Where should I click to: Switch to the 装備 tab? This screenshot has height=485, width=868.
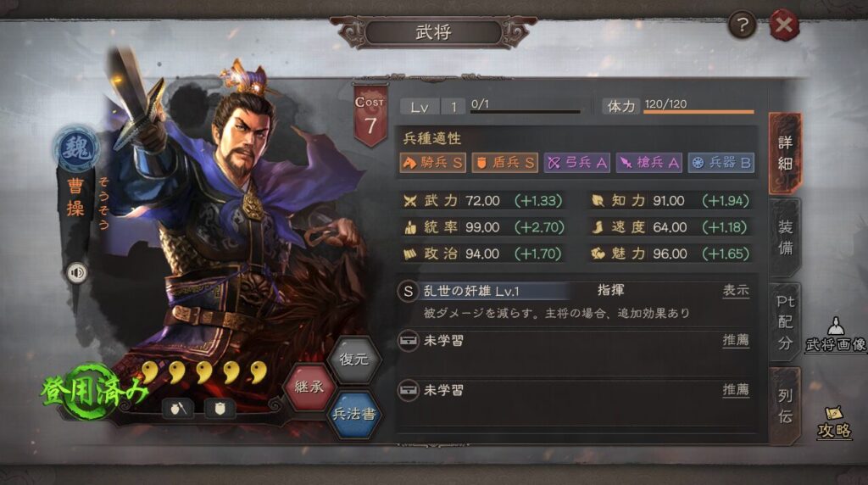click(785, 237)
